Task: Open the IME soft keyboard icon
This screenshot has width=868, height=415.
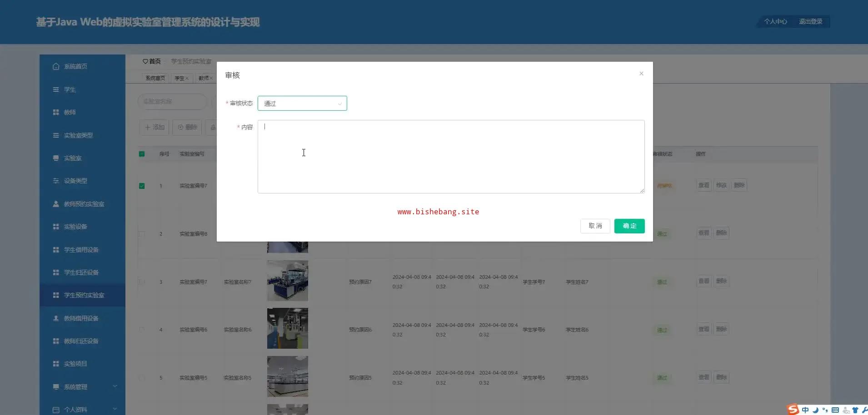Action: pyautogui.click(x=835, y=410)
